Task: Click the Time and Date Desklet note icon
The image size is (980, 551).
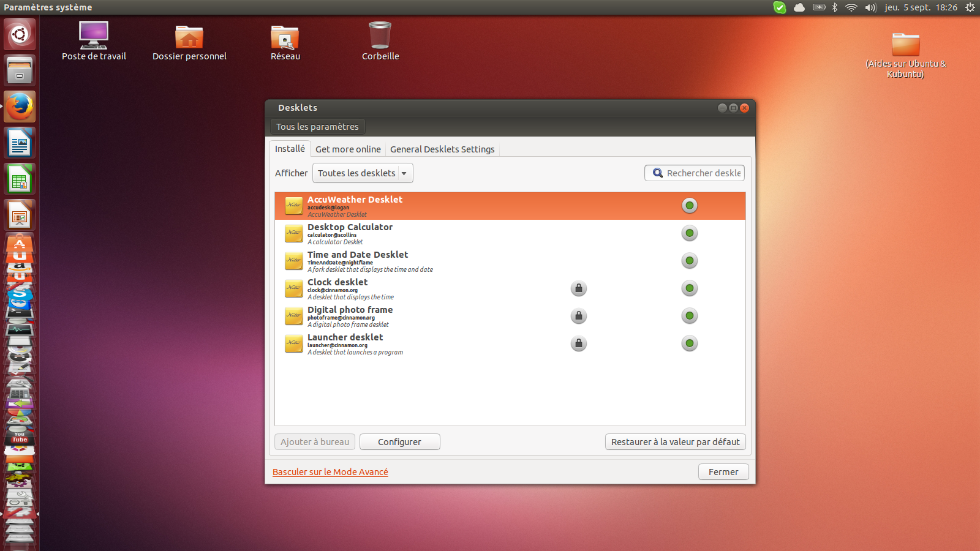Action: pyautogui.click(x=294, y=261)
